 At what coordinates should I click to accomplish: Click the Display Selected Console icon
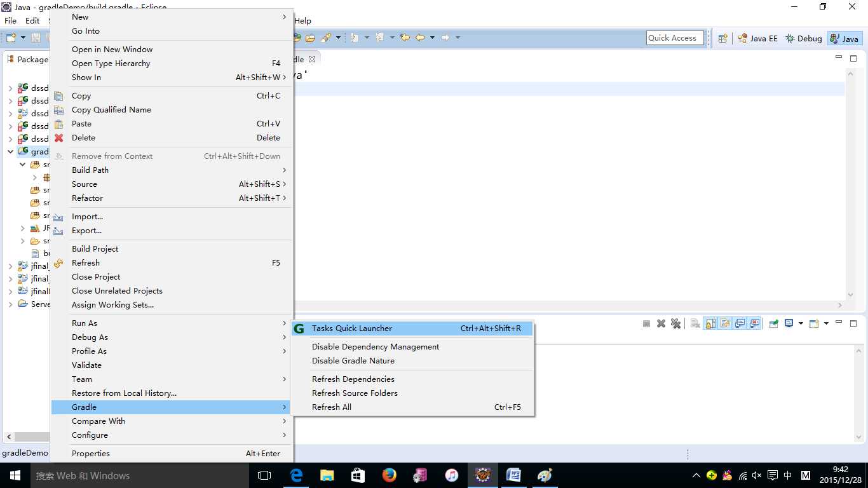(789, 323)
